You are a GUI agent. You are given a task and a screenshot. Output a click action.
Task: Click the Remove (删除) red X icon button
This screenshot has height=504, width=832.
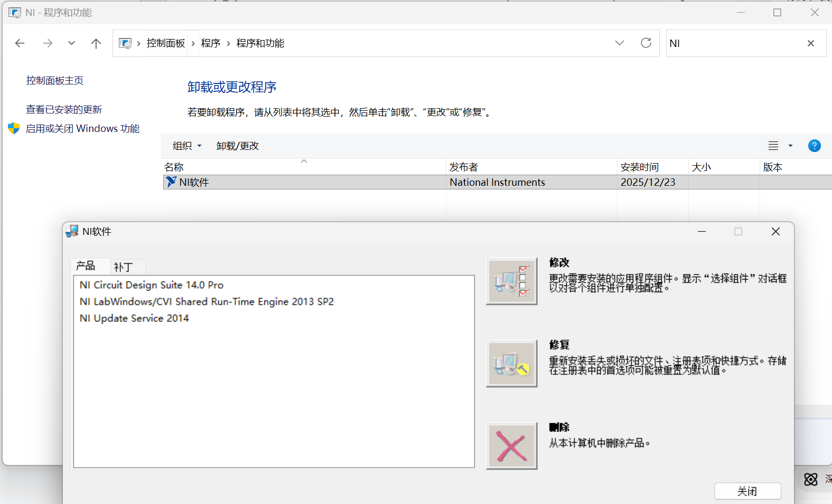click(x=511, y=446)
